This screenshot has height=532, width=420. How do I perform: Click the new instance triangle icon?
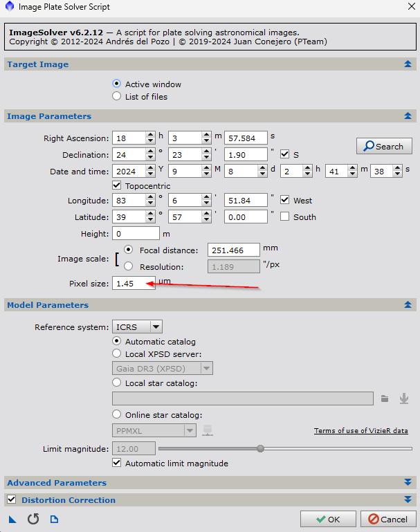pos(12,520)
